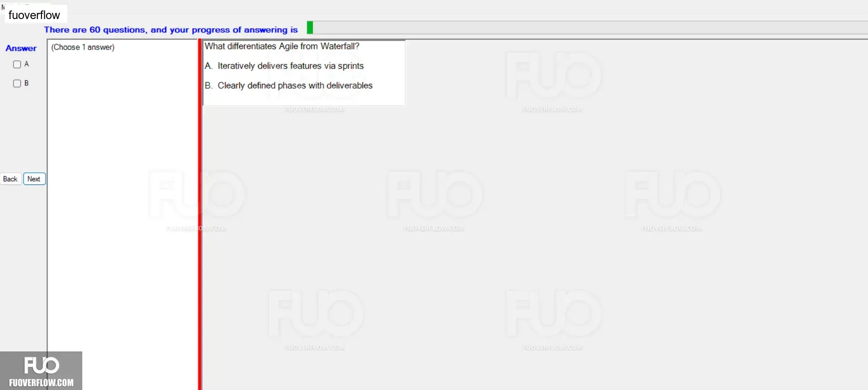The width and height of the screenshot is (868, 390).
Task: Go back with the Back button
Action: coord(10,179)
